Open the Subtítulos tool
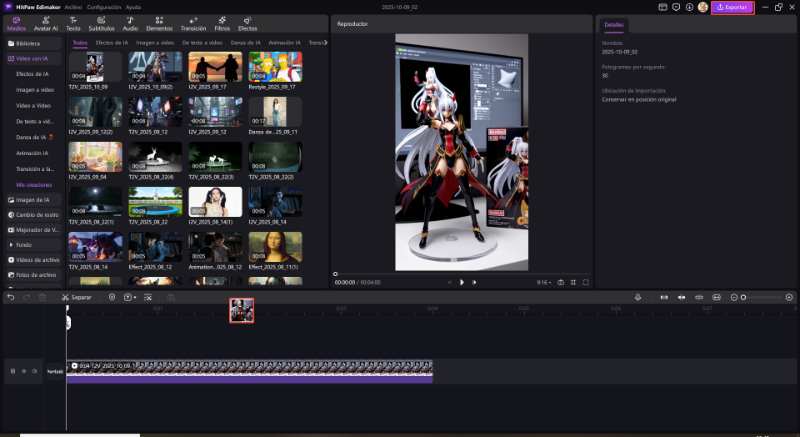The width and height of the screenshot is (800, 437). [101, 24]
